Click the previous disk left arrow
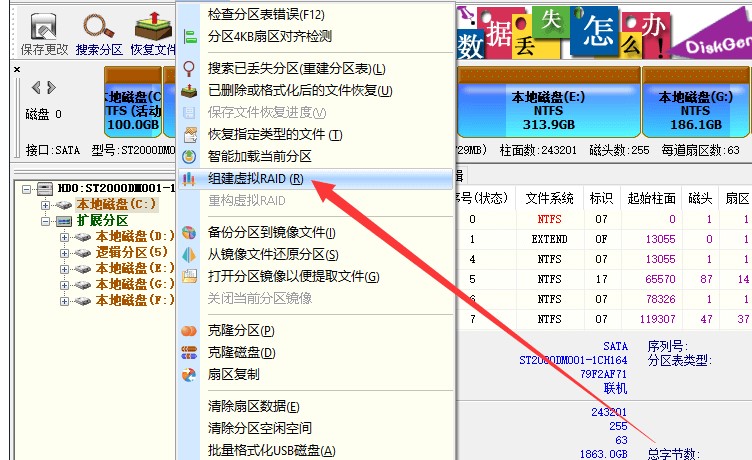The height and width of the screenshot is (460, 752). 36,87
